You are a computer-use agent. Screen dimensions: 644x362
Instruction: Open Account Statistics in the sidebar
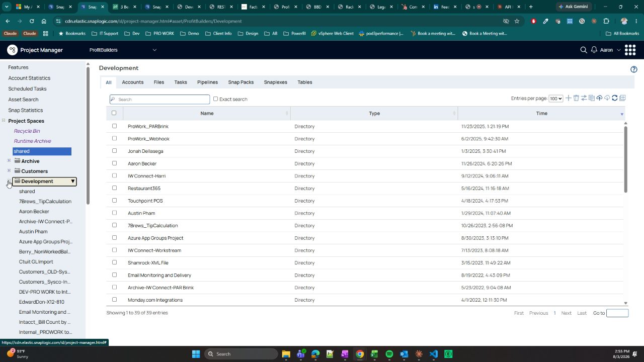(x=29, y=78)
